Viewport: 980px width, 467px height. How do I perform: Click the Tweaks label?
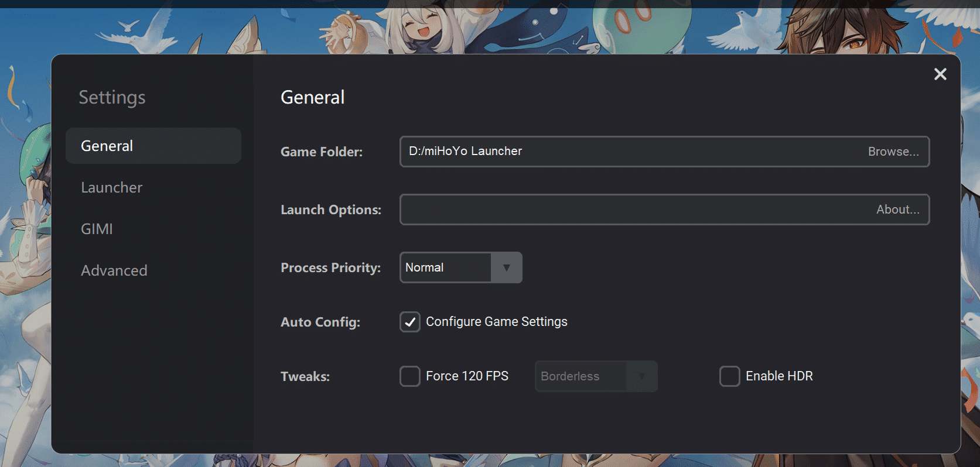(x=305, y=376)
